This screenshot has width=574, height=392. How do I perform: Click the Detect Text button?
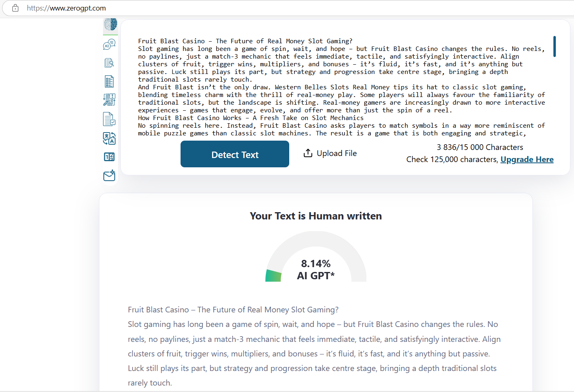[235, 154]
